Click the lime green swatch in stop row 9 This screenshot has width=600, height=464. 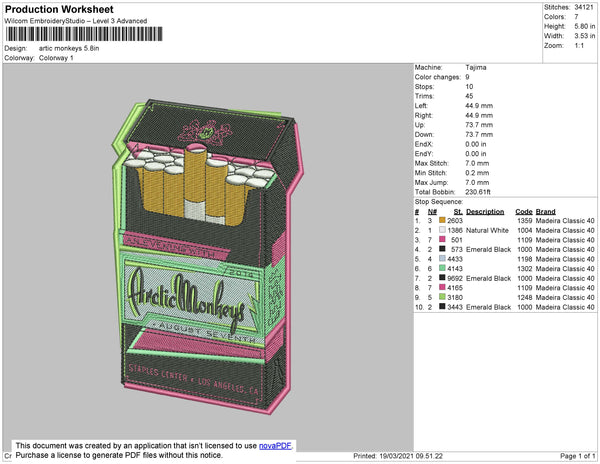(442, 296)
